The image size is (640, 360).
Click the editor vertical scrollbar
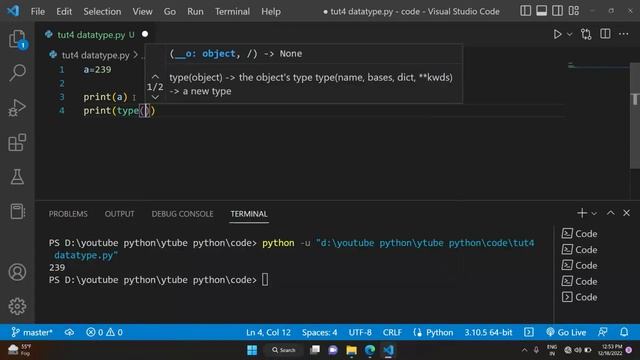[635, 116]
